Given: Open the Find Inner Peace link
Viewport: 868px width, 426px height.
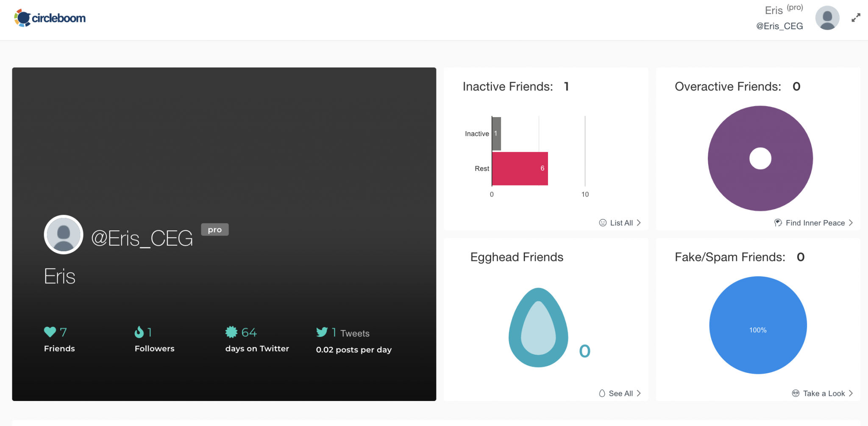Looking at the screenshot, I should pos(815,223).
